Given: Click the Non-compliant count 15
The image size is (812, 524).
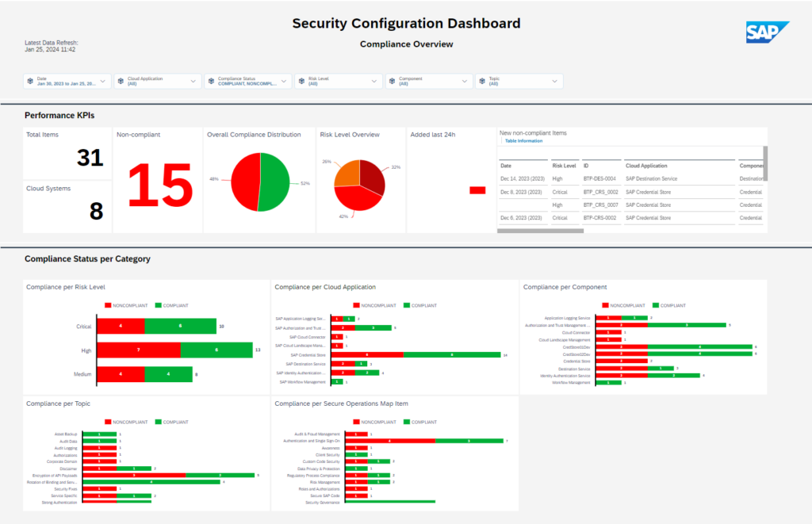Looking at the screenshot, I should 160,186.
